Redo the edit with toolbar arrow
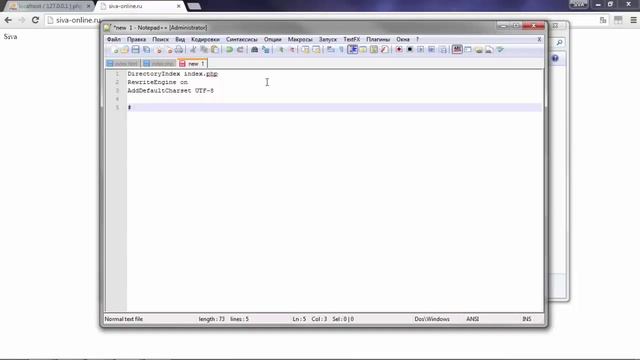The width and height of the screenshot is (640, 360). point(240,50)
